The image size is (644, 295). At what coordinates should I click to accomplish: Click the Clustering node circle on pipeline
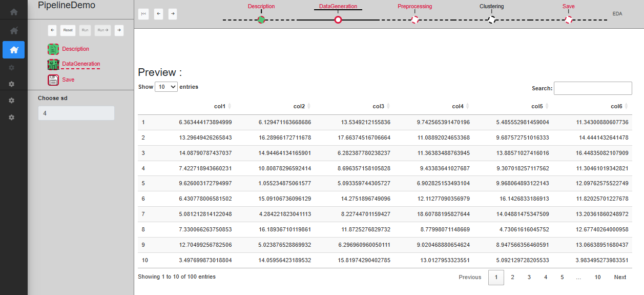click(x=492, y=20)
